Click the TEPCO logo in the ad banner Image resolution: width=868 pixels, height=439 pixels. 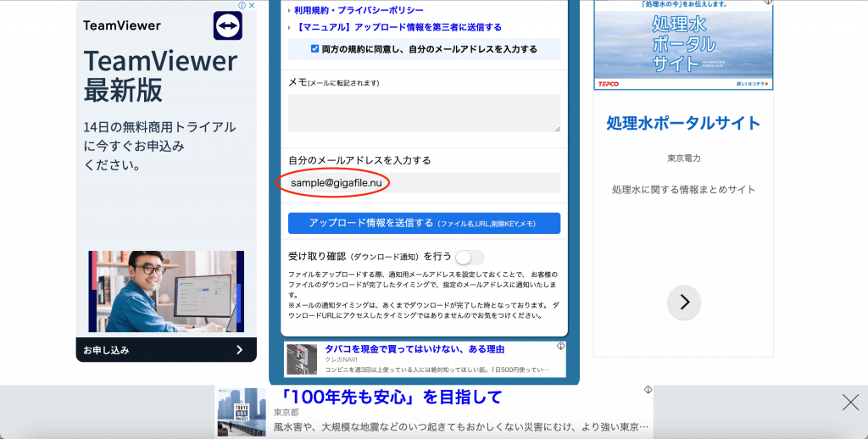click(609, 84)
